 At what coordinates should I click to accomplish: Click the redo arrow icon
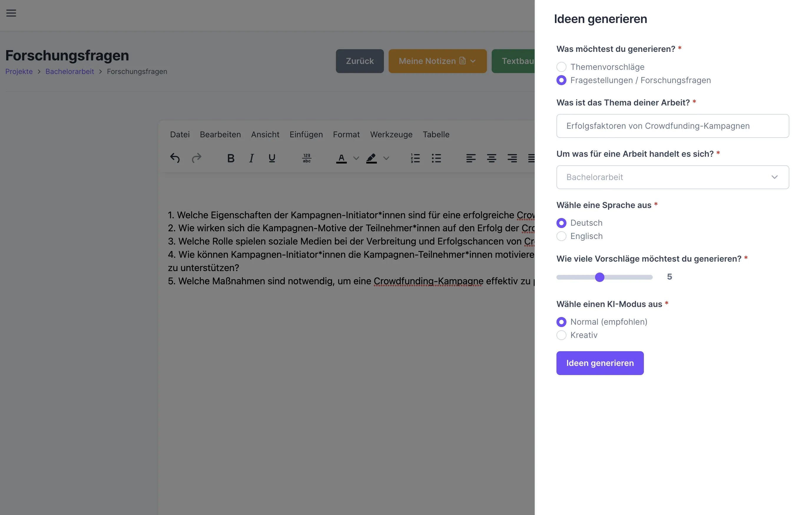coord(196,158)
